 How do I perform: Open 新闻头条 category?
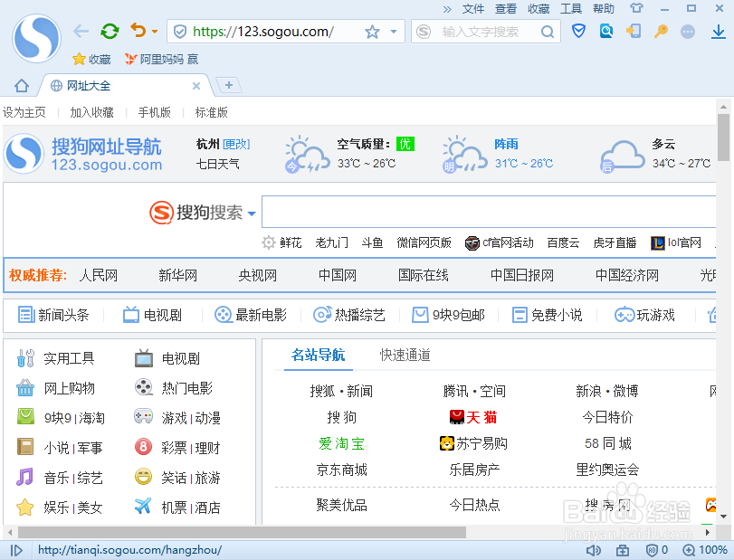(53, 315)
